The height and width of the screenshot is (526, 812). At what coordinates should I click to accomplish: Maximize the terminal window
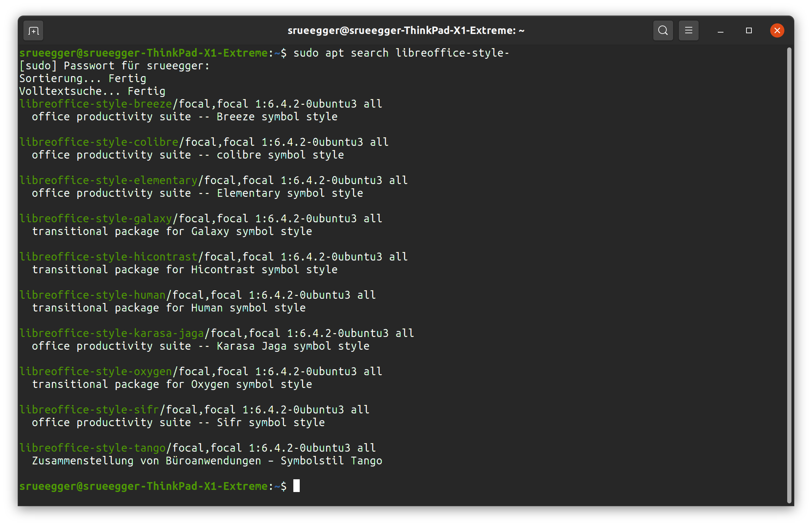(x=749, y=31)
